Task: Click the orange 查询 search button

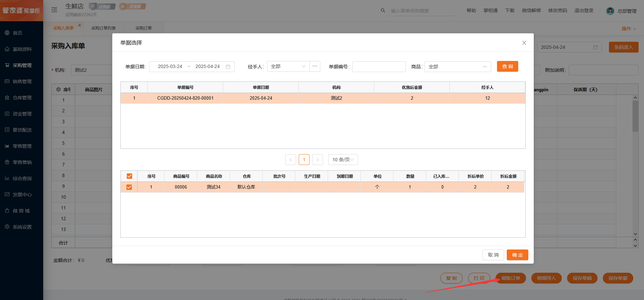Action: [x=507, y=66]
